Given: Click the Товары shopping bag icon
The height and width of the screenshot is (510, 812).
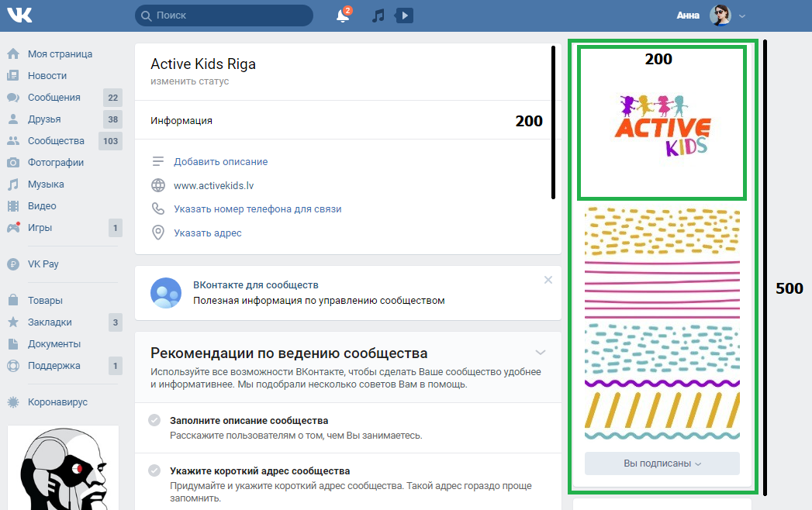Looking at the screenshot, I should click(x=13, y=300).
